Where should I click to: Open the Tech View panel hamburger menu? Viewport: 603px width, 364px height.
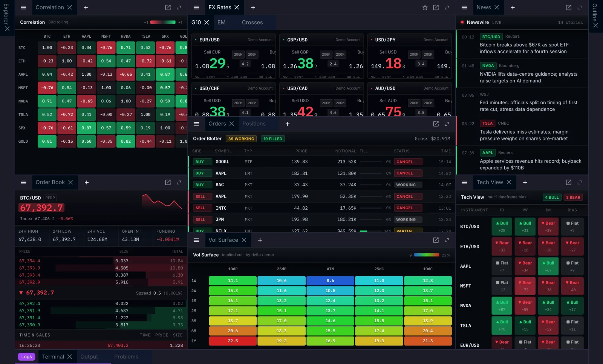tap(464, 182)
